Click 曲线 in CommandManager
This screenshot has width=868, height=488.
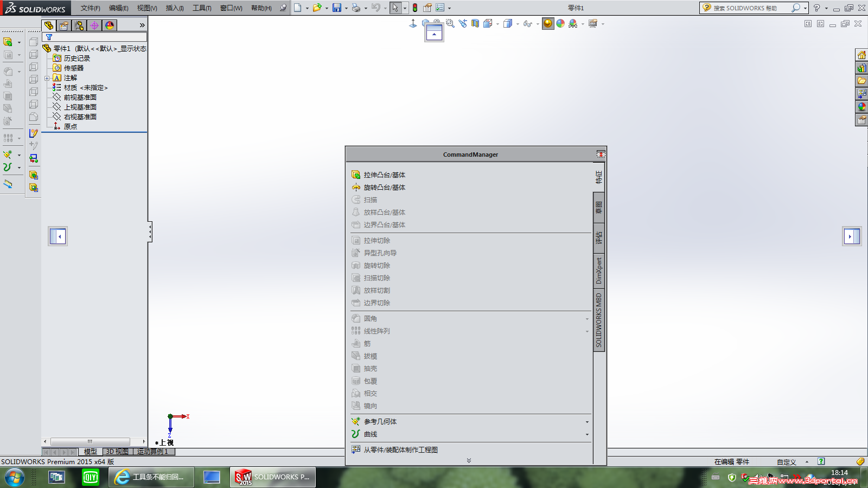coord(371,434)
